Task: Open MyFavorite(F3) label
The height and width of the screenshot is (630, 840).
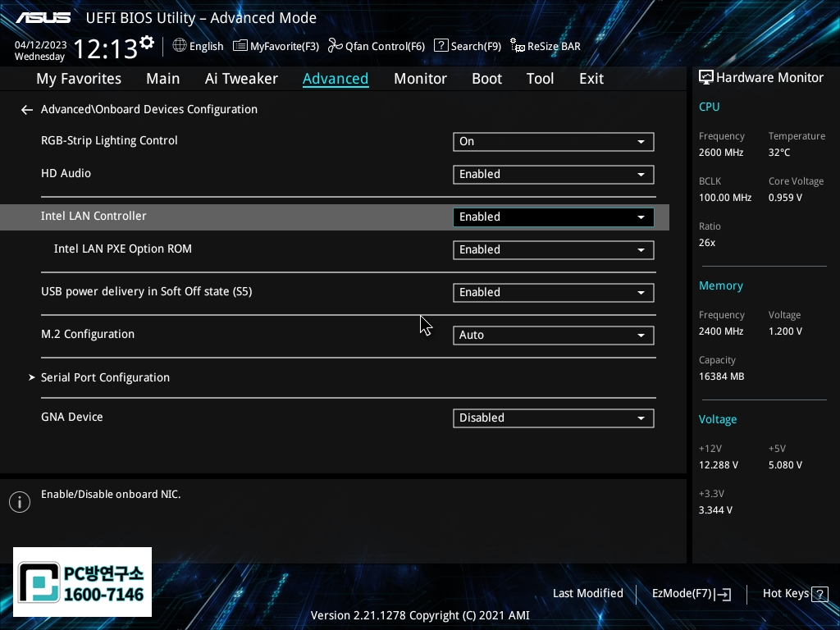Action: 285,46
